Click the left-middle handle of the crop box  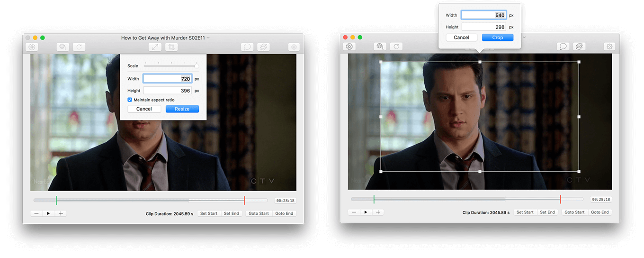(381, 116)
